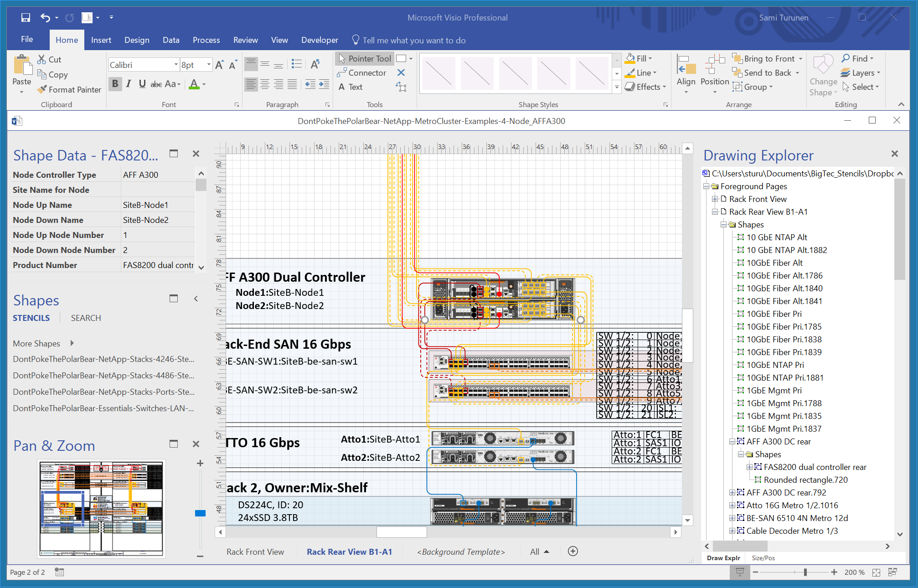Expand Rack Front View in Drawing Explorer

pos(714,199)
